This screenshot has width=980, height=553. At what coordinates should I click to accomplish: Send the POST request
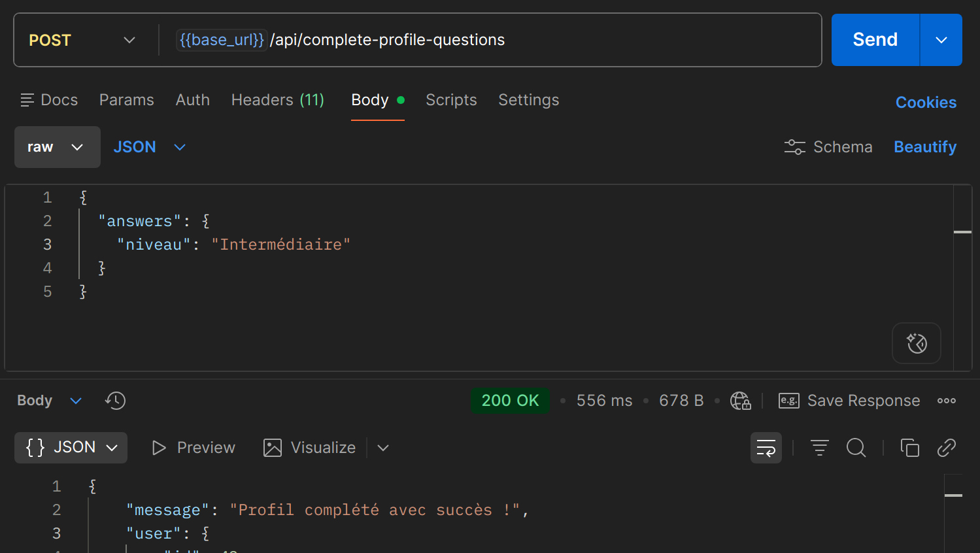coord(875,40)
